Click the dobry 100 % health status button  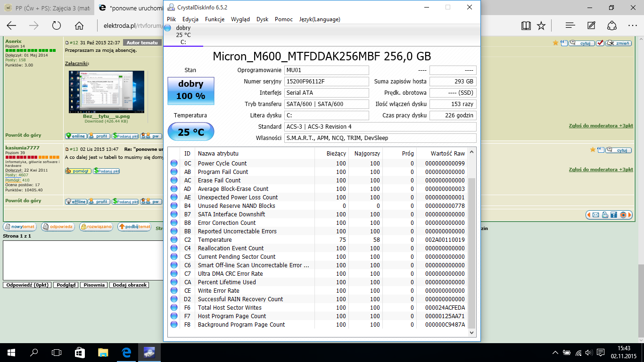[x=191, y=90]
